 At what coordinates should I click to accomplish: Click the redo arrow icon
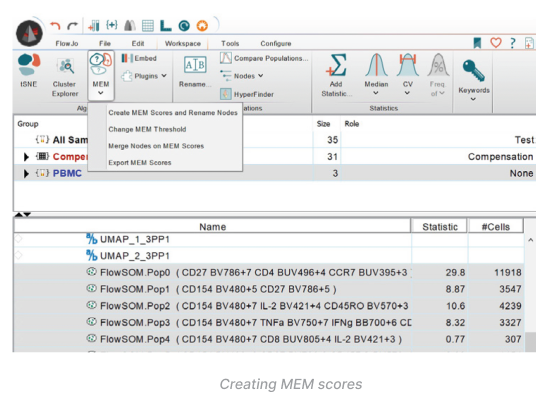72,26
